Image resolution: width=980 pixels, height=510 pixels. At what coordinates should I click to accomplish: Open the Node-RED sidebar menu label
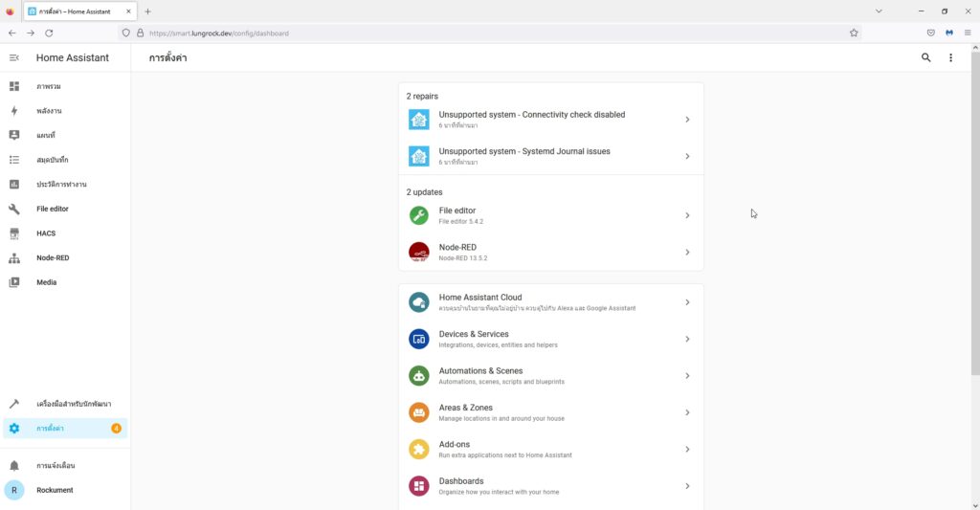tap(53, 257)
